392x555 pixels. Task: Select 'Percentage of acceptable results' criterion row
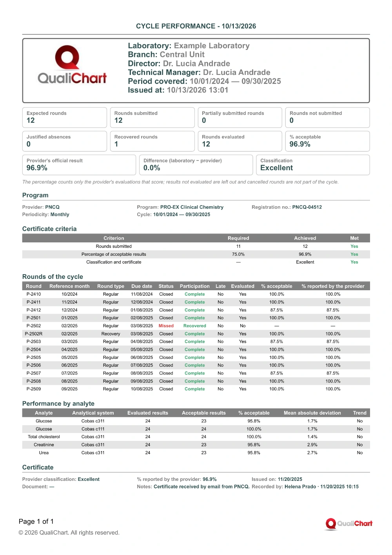pyautogui.click(x=196, y=254)
